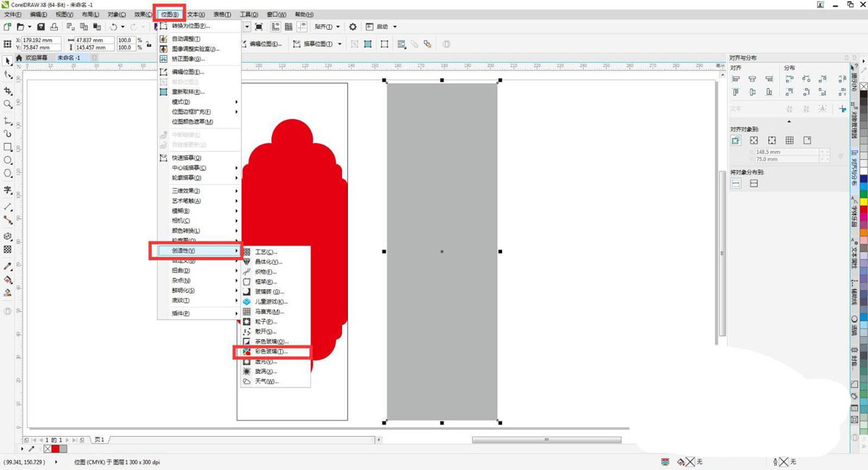This screenshot has width=868, height=470.
Task: Click the full-screen preview icon
Action: coord(260,27)
